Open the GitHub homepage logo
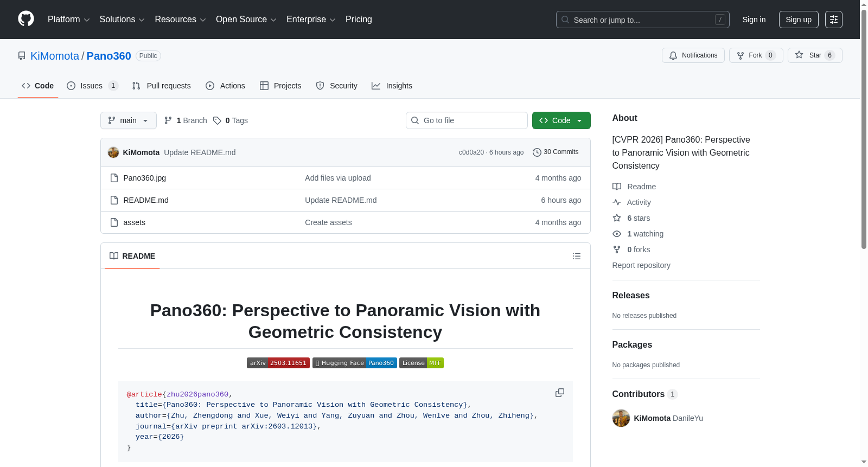The width and height of the screenshot is (868, 467). pos(26,19)
